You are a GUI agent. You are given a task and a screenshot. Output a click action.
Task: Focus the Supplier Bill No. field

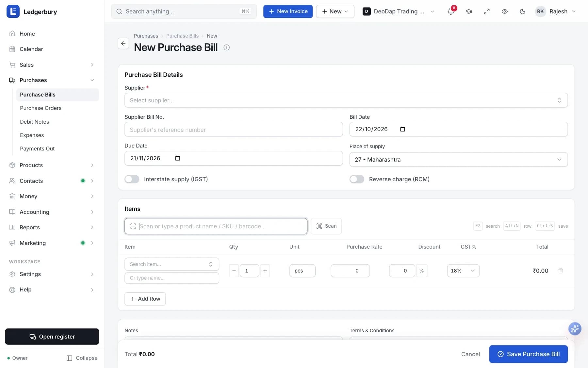pyautogui.click(x=234, y=130)
